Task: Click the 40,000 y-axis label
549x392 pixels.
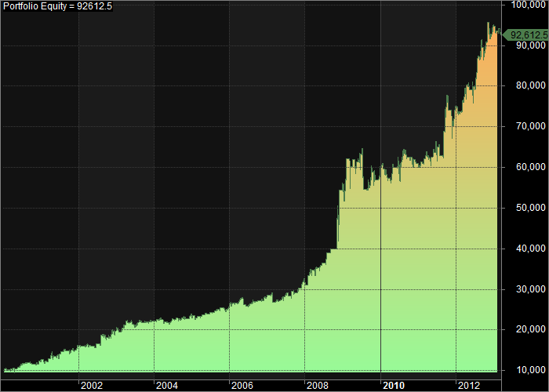Action: (x=531, y=249)
